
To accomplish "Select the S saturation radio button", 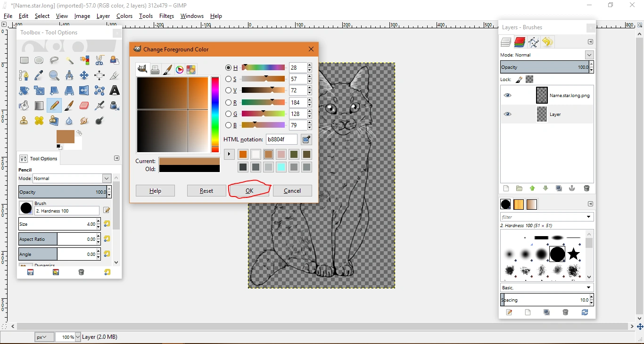I will point(229,79).
